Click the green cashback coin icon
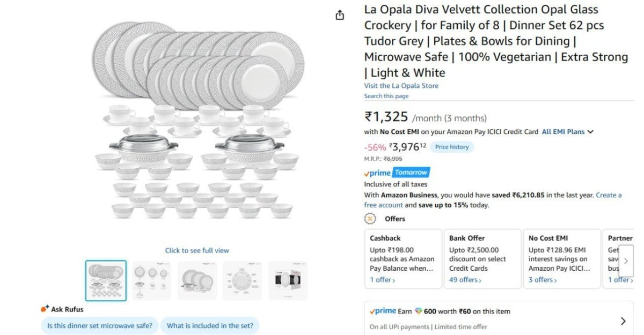Image resolution: width=644 pixels, height=335 pixels. click(418, 310)
